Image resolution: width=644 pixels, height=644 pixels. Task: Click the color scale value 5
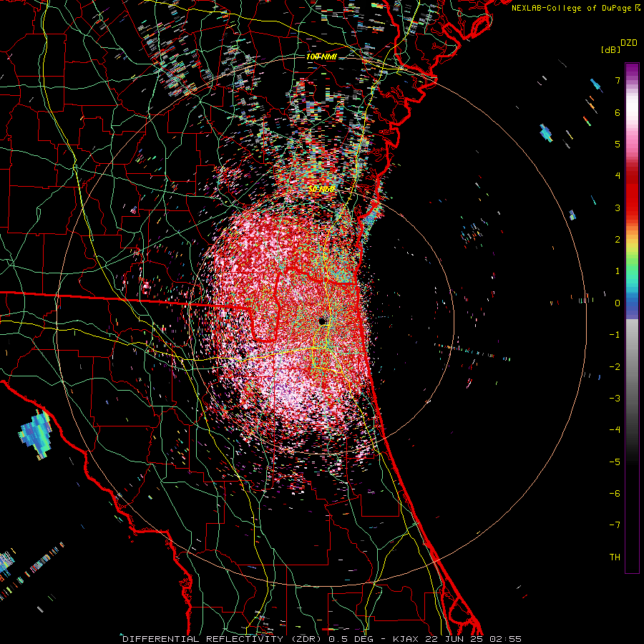[618, 144]
